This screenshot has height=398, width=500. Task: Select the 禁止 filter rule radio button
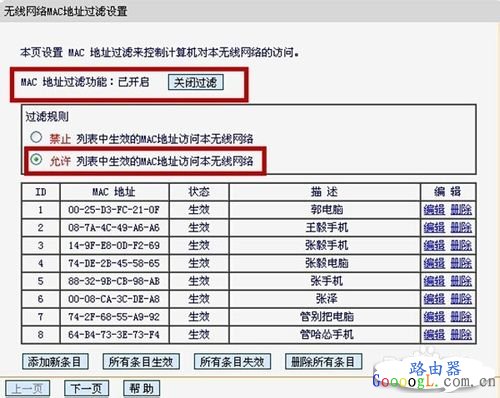pyautogui.click(x=36, y=137)
